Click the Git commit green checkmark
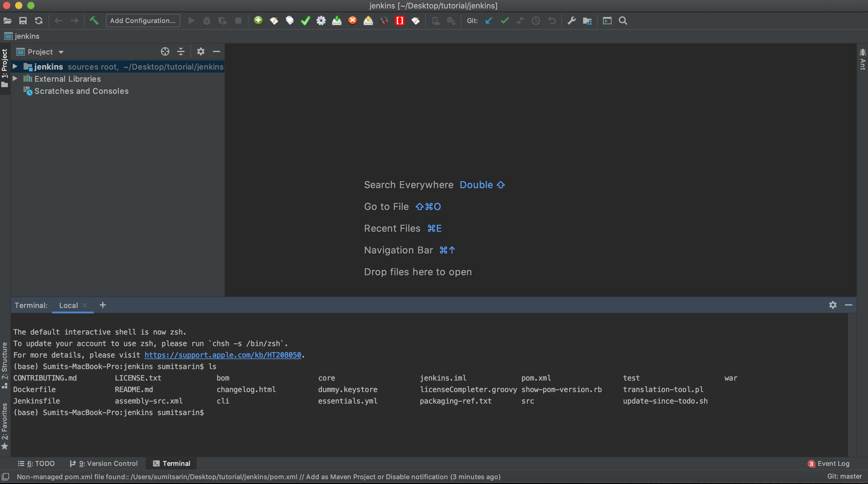 point(504,21)
